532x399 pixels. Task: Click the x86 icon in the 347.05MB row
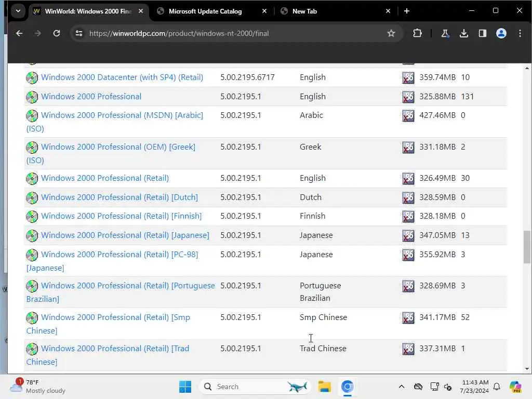pyautogui.click(x=408, y=235)
